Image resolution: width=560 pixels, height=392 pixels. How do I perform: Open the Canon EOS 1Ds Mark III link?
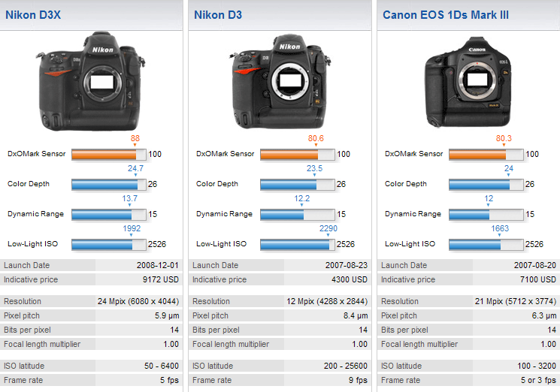tap(446, 15)
